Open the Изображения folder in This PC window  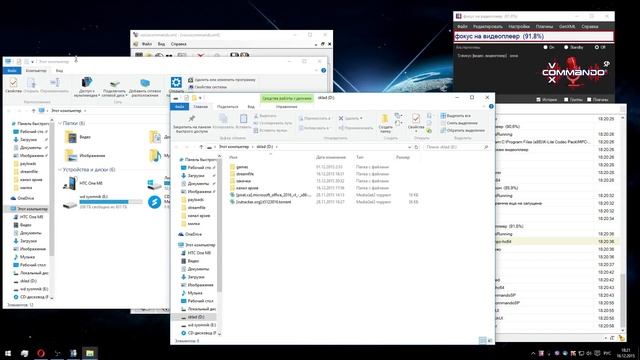(x=85, y=156)
